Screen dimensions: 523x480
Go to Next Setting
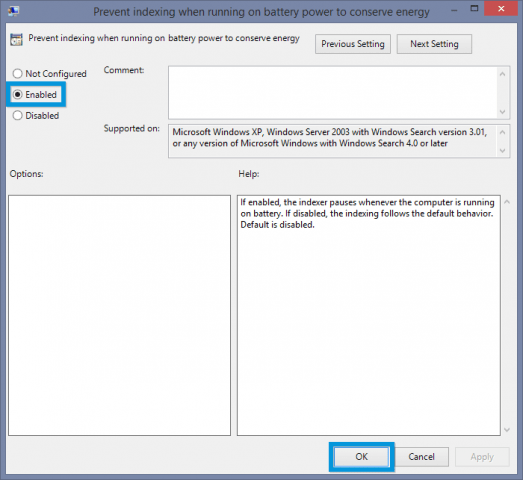434,44
